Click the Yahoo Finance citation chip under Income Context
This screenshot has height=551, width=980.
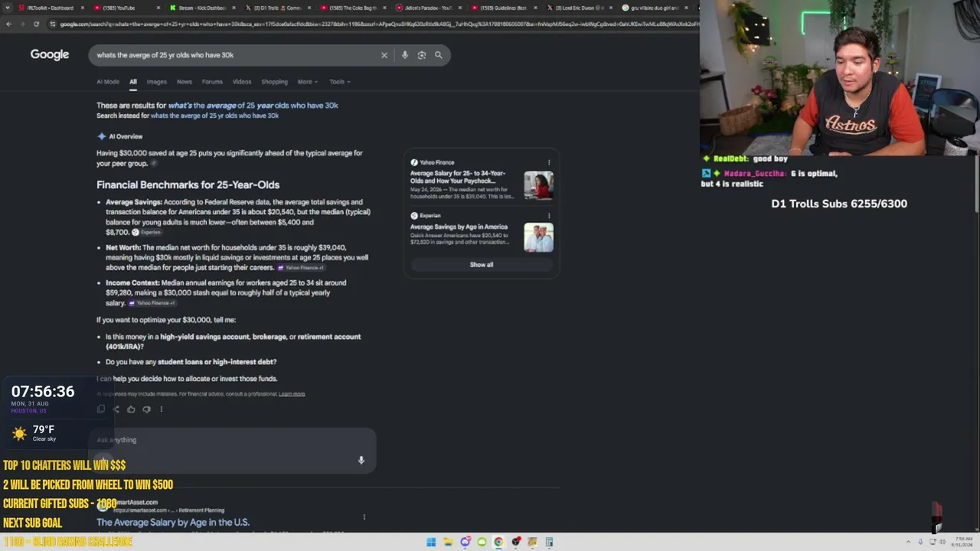click(x=151, y=303)
